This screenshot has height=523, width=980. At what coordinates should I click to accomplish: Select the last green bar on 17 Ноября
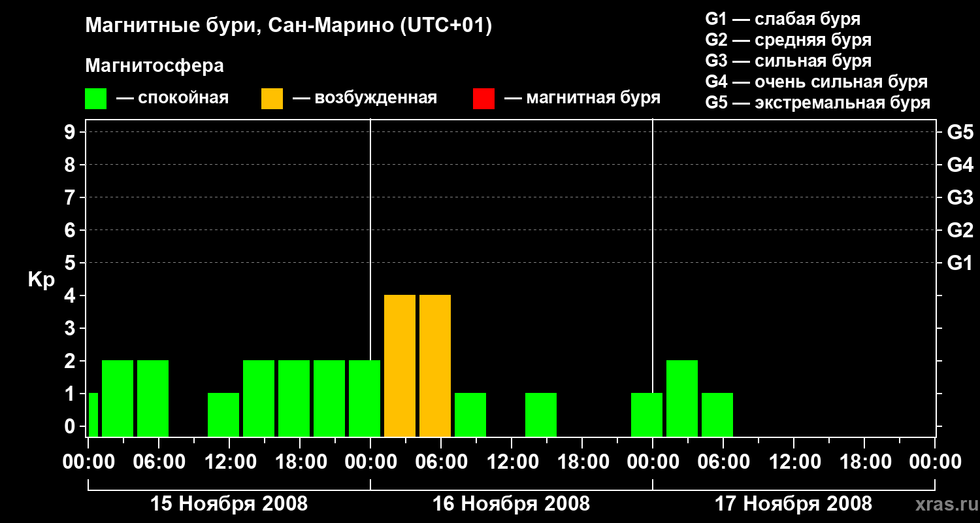click(717, 414)
